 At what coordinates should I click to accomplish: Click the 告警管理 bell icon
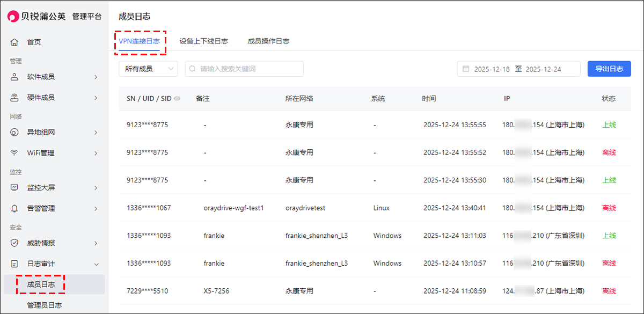click(x=14, y=208)
